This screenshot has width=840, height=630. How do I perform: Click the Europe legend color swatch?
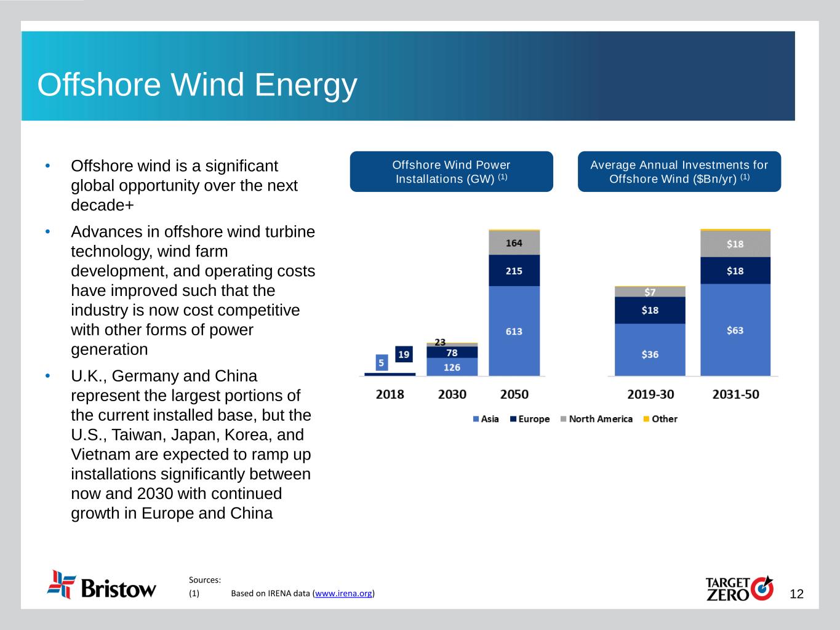point(513,419)
